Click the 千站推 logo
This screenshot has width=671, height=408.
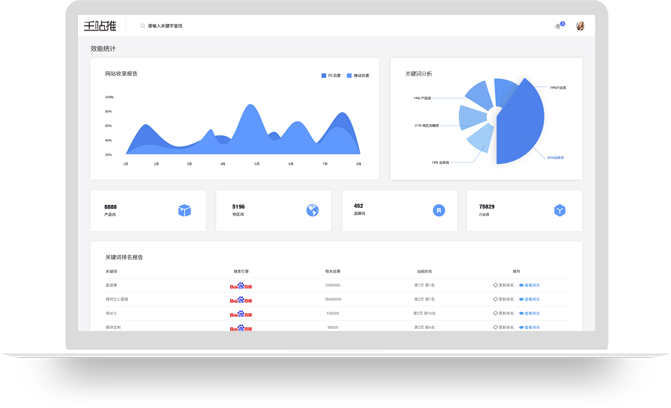pos(100,26)
